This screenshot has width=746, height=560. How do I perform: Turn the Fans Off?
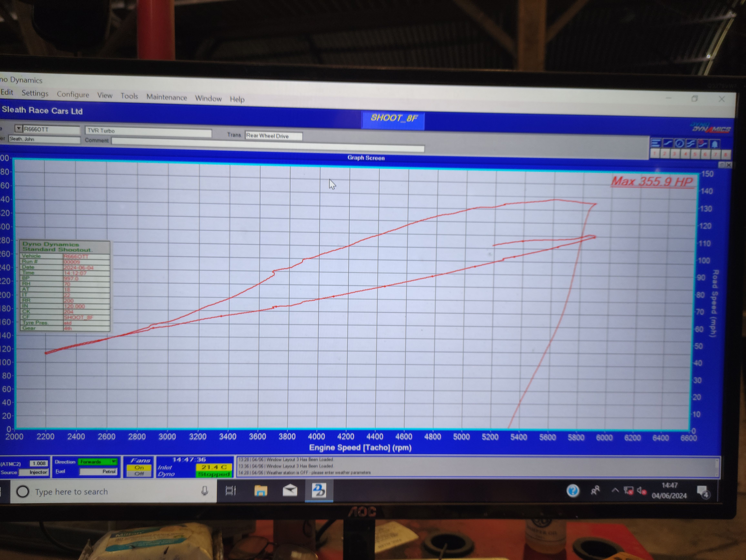coord(139,474)
